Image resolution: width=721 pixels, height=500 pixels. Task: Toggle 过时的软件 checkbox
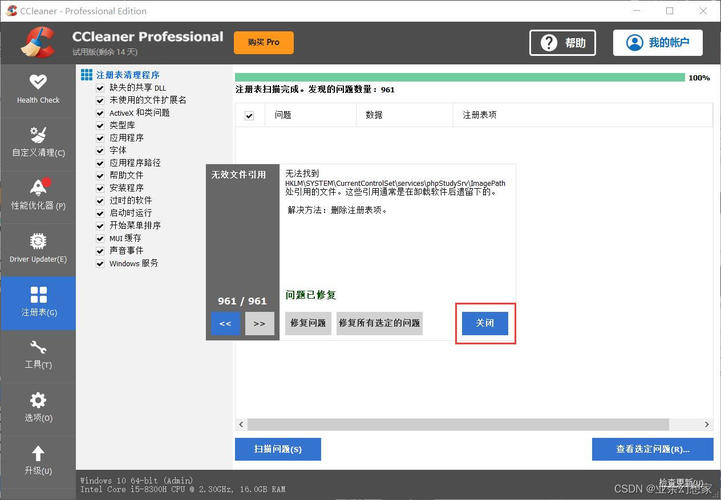pyautogui.click(x=100, y=201)
